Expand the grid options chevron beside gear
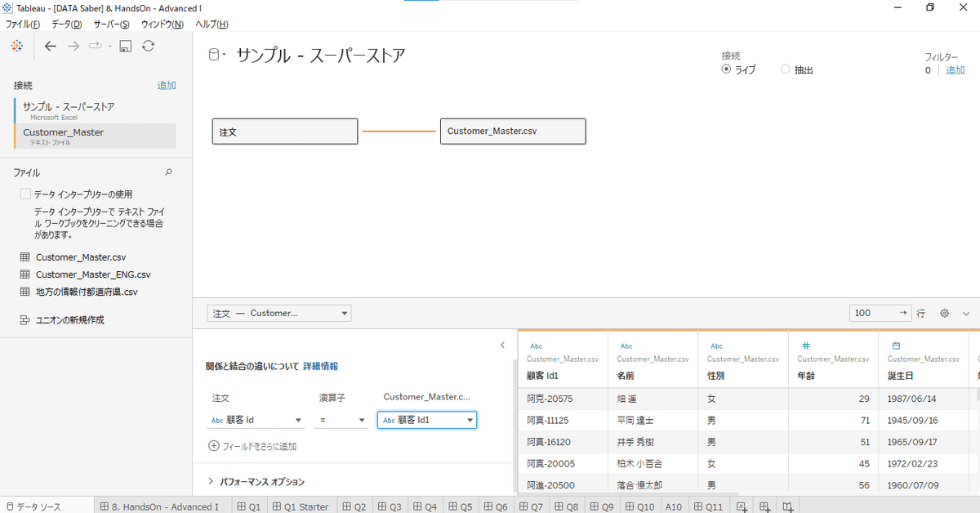The height and width of the screenshot is (513, 980). coord(966,313)
